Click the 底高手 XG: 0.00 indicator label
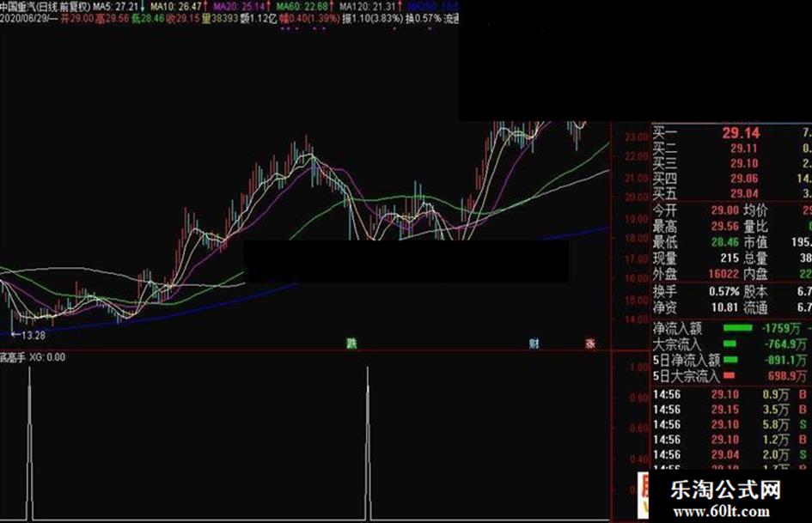This screenshot has width=812, height=523. click(33, 357)
